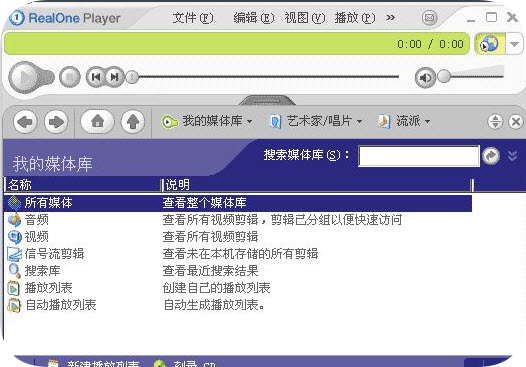The width and height of the screenshot is (526, 367).
Task: Click the message center envelope icon
Action: pyautogui.click(x=429, y=17)
